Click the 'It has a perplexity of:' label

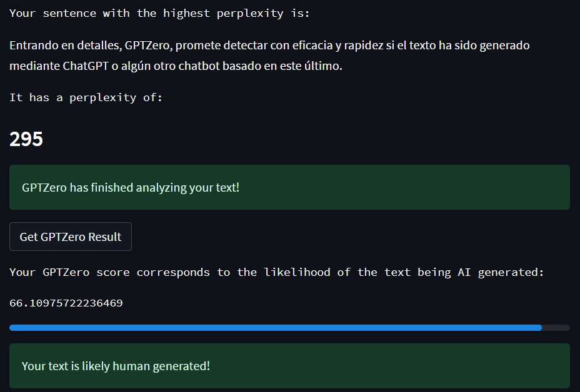point(86,97)
